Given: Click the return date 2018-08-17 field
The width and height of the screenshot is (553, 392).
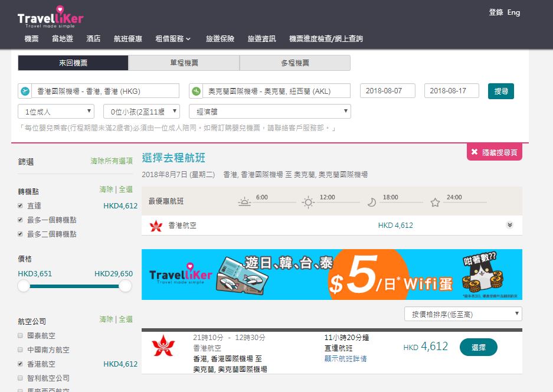Looking at the screenshot, I should pos(451,91).
